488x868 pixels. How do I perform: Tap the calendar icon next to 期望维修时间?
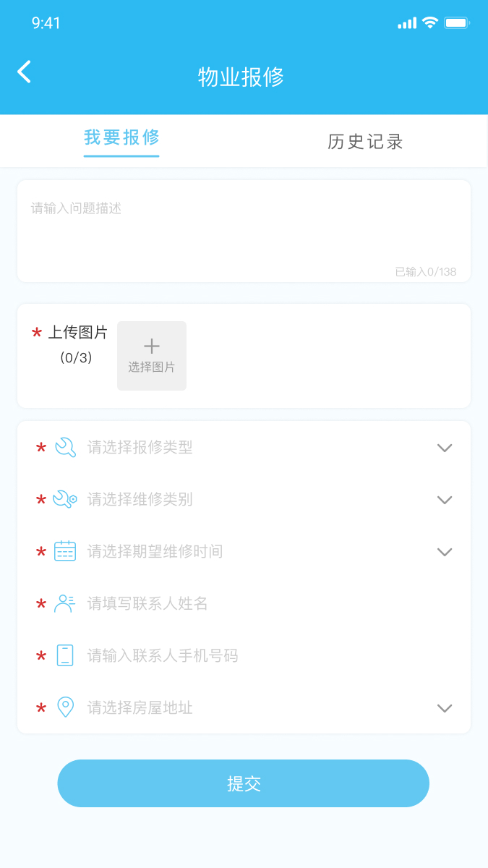[65, 551]
